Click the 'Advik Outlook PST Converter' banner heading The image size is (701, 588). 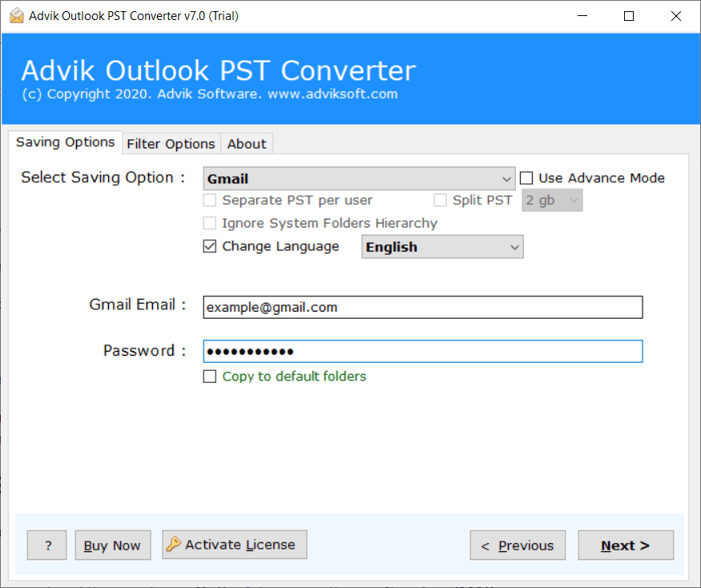pos(219,70)
